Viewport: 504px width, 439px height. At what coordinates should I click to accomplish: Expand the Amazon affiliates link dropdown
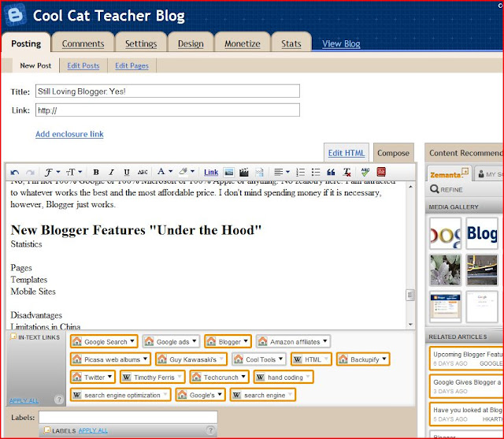pos(325,341)
